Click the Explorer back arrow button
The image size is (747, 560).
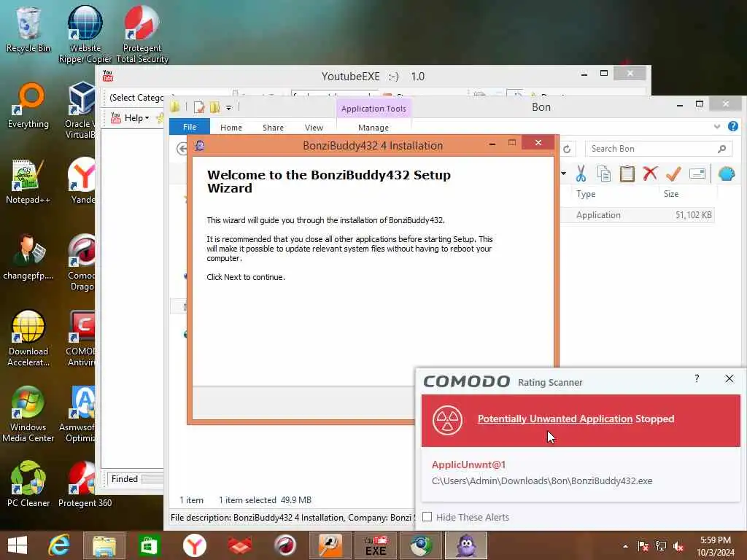click(182, 149)
